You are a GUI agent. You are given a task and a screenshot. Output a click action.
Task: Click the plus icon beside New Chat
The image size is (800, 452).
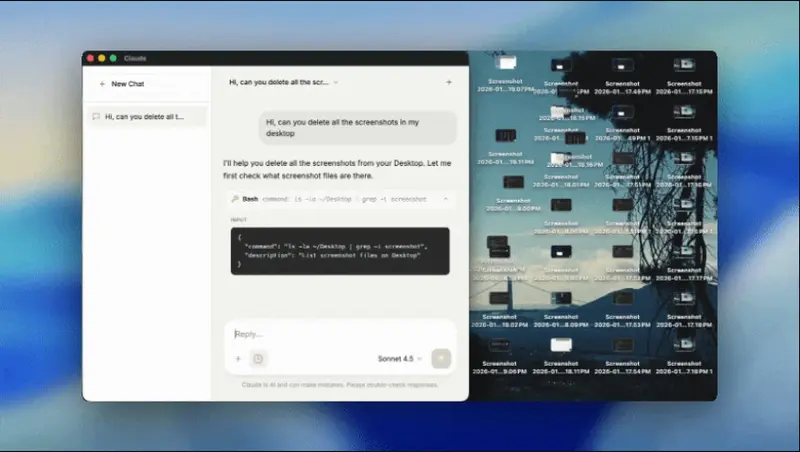(x=102, y=84)
